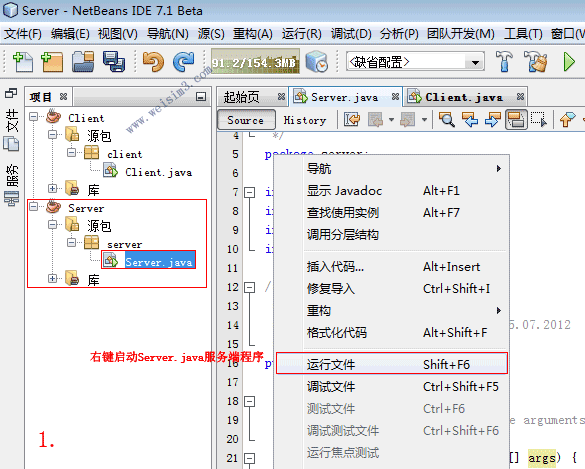Click the Find Next Occurrence icon
The image size is (585, 469).
492,120
